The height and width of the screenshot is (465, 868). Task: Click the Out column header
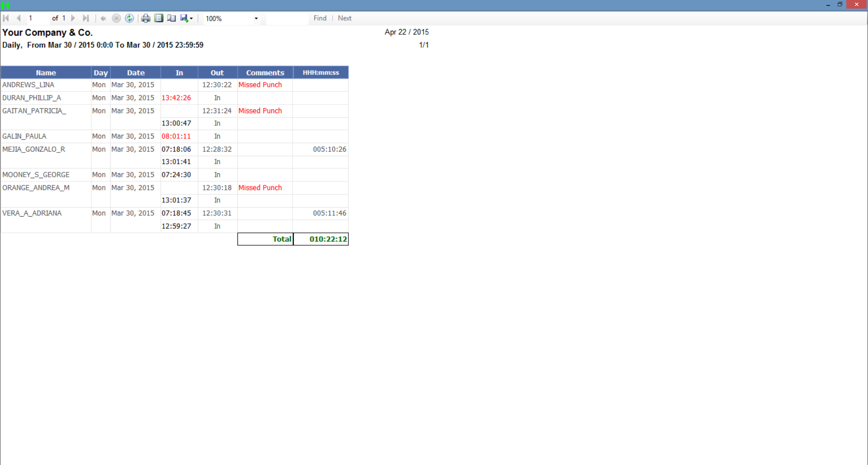click(217, 72)
